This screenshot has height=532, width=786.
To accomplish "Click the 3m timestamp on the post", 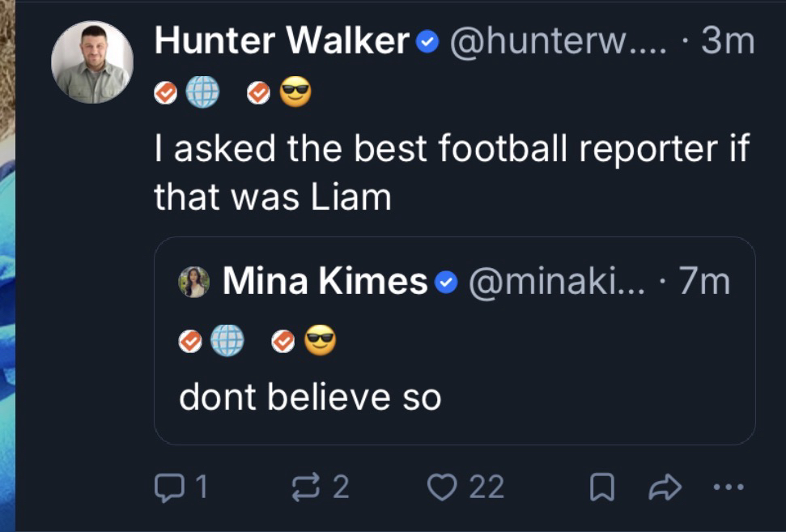I will tap(729, 40).
